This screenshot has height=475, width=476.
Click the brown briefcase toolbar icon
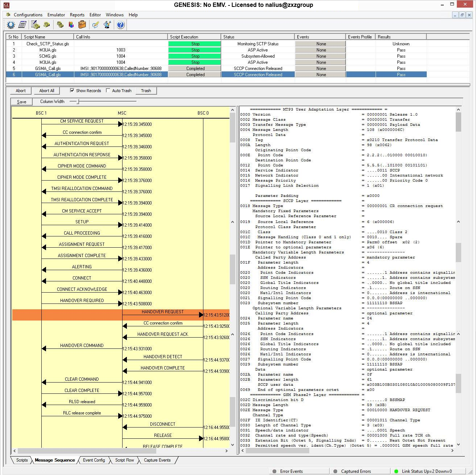(82, 25)
